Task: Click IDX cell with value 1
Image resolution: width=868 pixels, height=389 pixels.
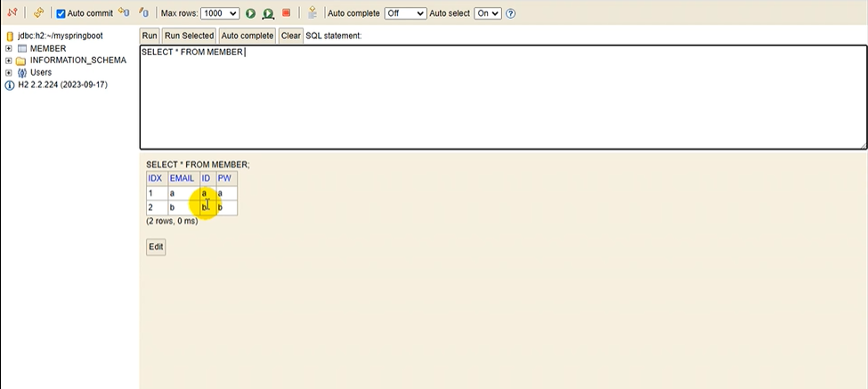Action: 158,194
